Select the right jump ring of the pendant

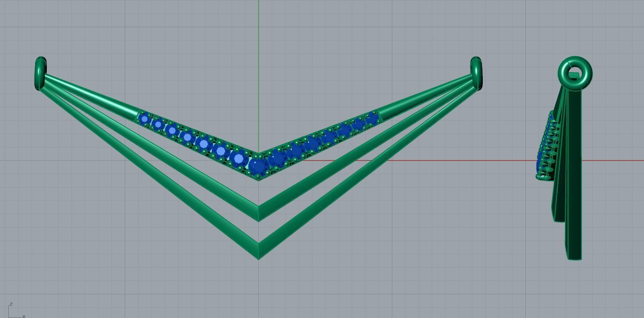click(476, 73)
